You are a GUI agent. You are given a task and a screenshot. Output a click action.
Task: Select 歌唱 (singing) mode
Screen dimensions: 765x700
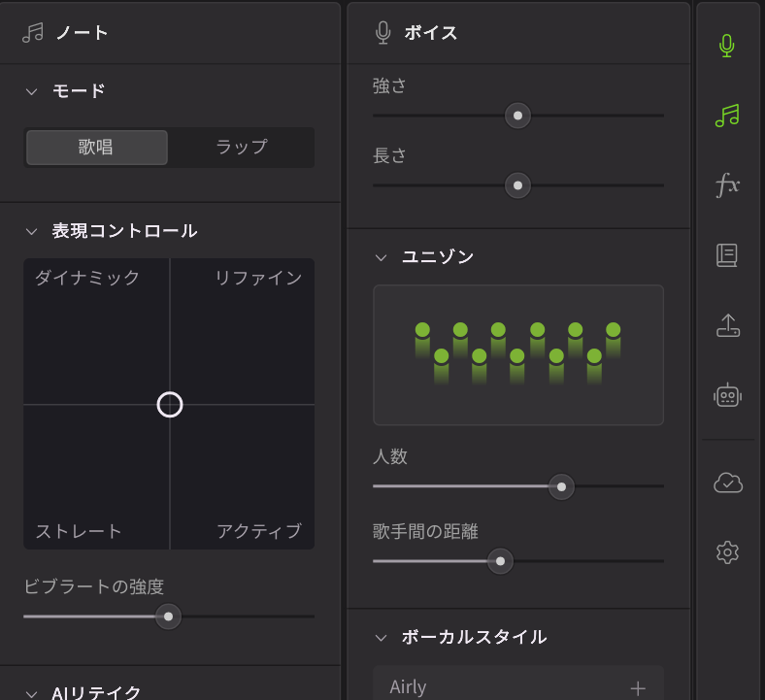tap(96, 148)
